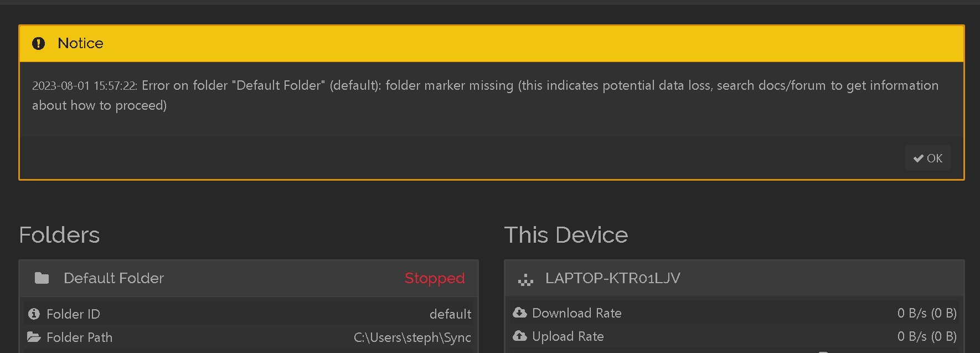Click the cloud upload icon
The height and width of the screenshot is (353, 980).
520,336
